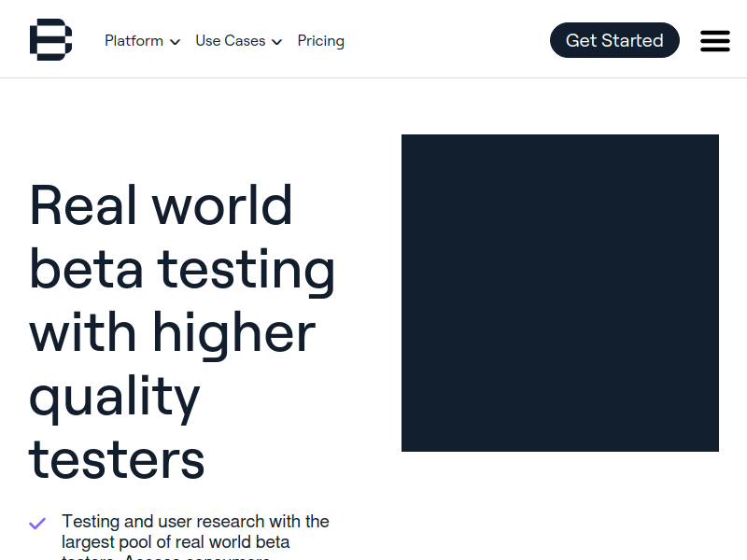Expand the Use Cases dropdown chevron

click(276, 42)
